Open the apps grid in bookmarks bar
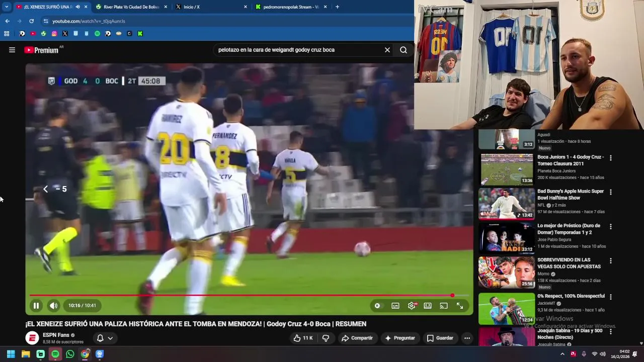The height and width of the screenshot is (362, 644). (x=7, y=34)
